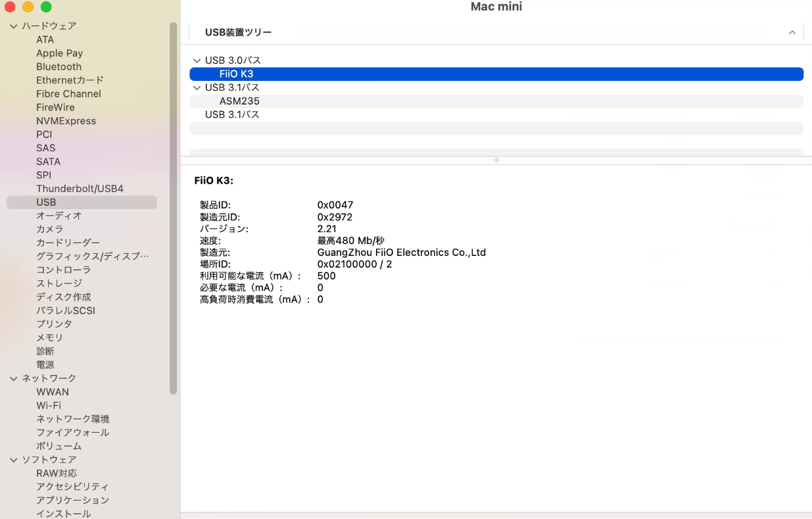The width and height of the screenshot is (812, 519).
Task: Click the version value 2.21
Action: [327, 229]
